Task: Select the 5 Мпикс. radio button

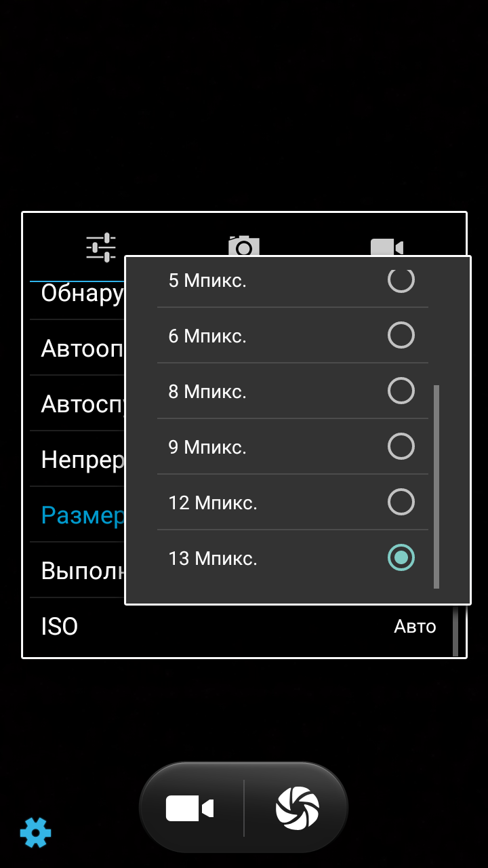Action: point(401,279)
